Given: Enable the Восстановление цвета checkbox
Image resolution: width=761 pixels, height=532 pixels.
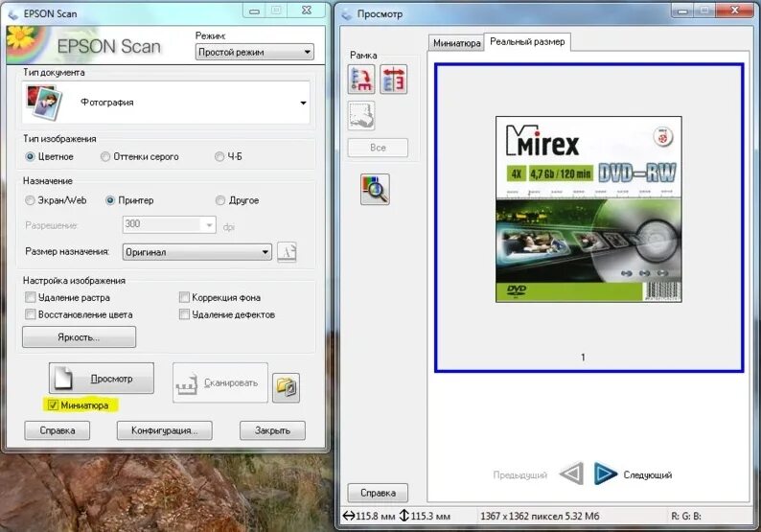Looking at the screenshot, I should coord(31,314).
